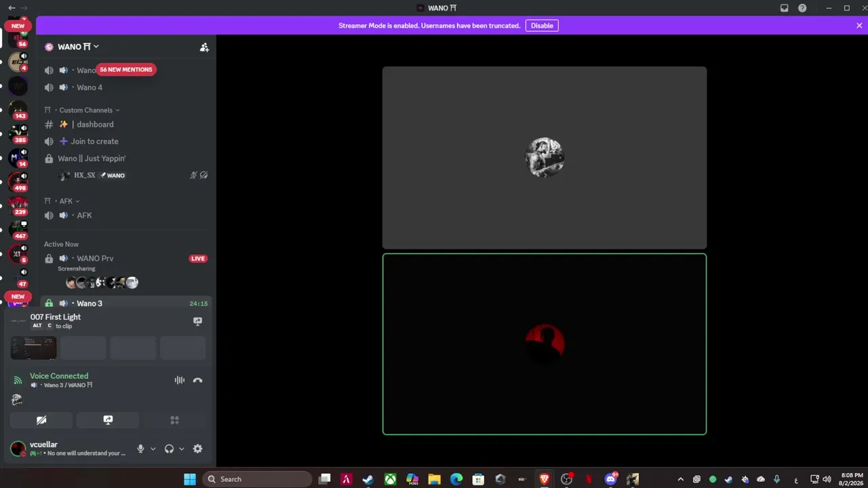Open the server with the 239 badge

[x=18, y=206]
